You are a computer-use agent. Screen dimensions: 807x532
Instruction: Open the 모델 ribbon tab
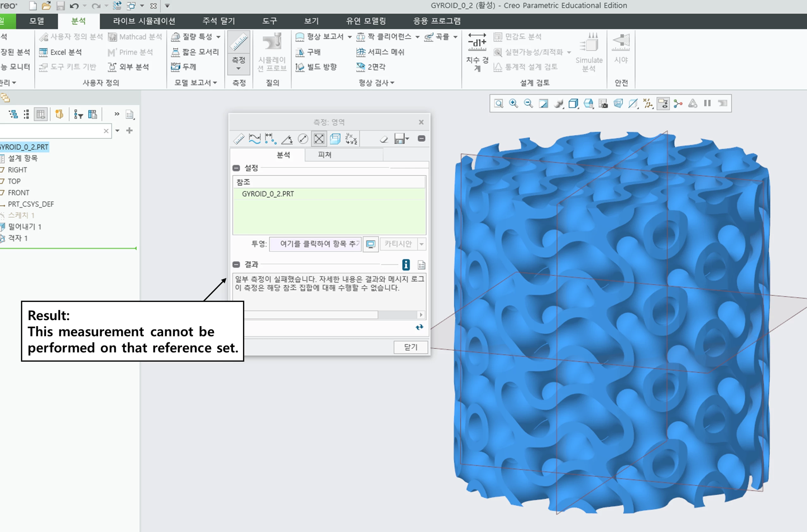click(37, 21)
